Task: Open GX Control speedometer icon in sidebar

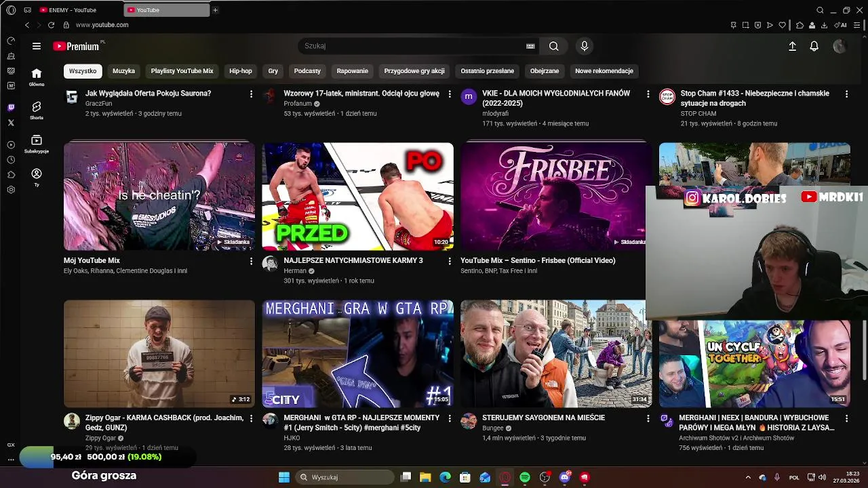Action: tap(11, 41)
